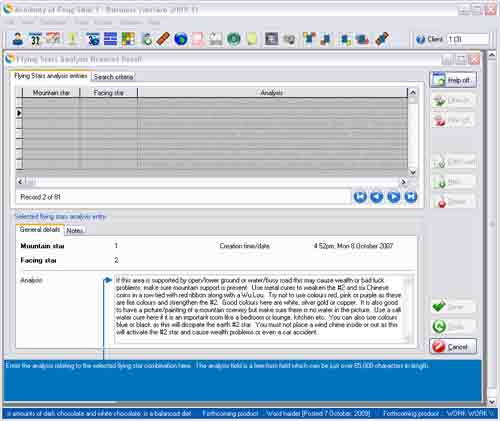Go to previous record arrow button

(x=377, y=197)
